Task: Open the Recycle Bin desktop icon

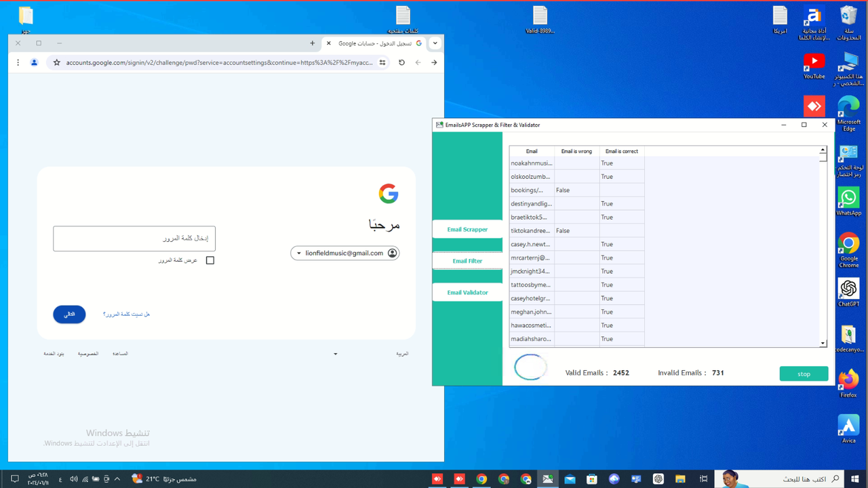Action: click(x=849, y=23)
